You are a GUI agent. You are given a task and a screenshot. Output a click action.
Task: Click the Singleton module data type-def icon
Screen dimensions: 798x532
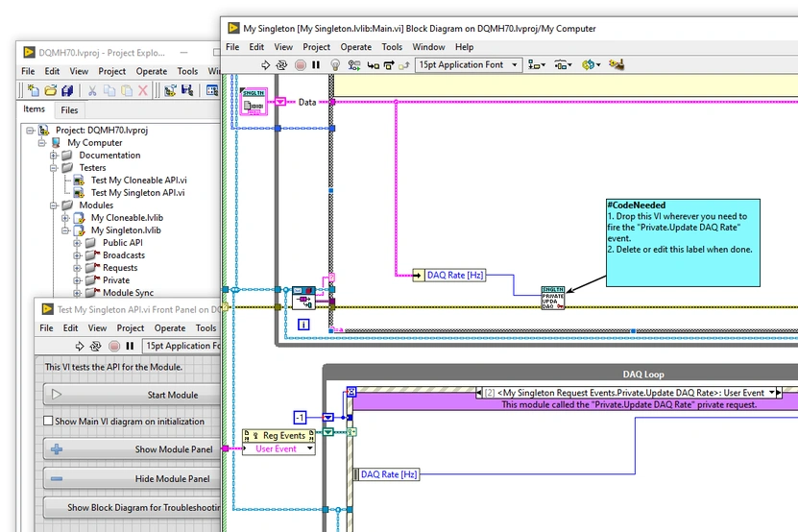(x=254, y=101)
